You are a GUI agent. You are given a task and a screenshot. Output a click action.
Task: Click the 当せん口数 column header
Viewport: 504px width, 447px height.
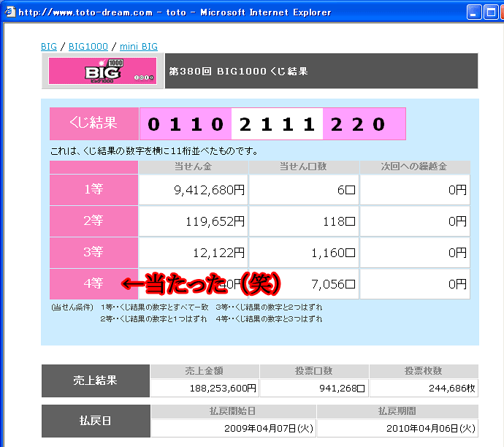click(x=303, y=167)
